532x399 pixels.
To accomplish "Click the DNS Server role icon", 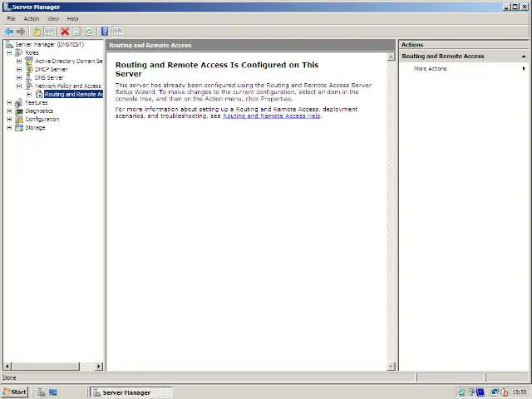I will (29, 77).
